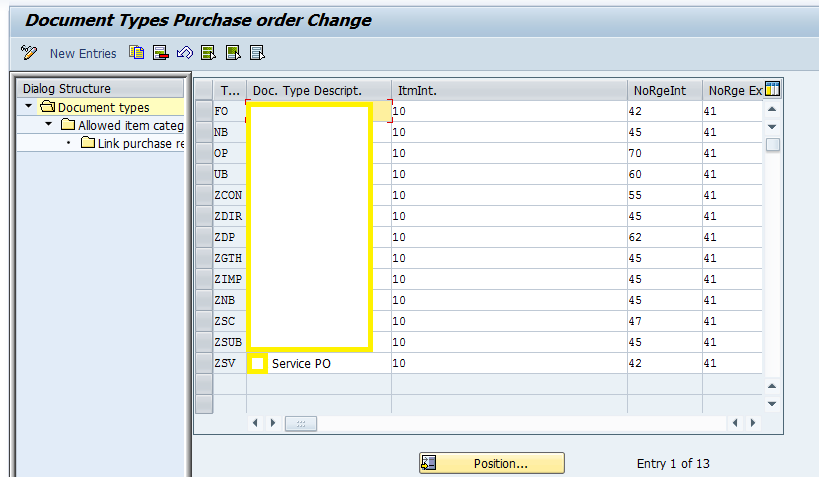Click the Delete entry toolbar icon
Screen dimensions: 819x477
click(x=160, y=53)
